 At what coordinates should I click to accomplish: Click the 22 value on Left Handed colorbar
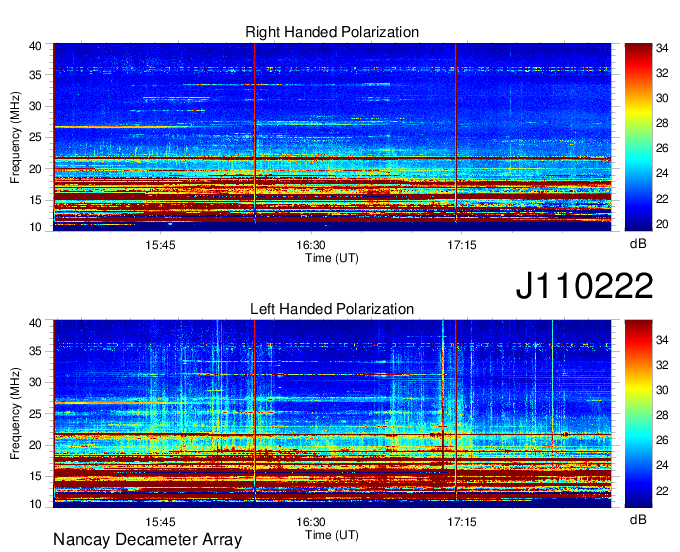coord(662,491)
